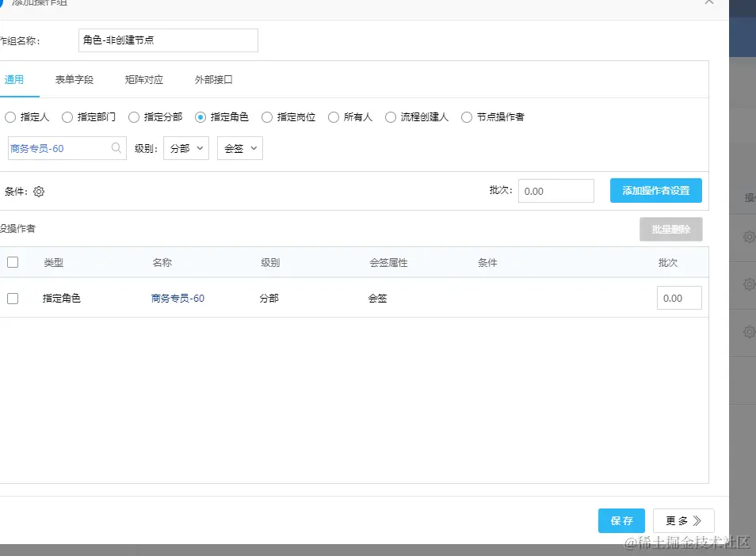Open the 外部接口 tab

pyautogui.click(x=214, y=79)
